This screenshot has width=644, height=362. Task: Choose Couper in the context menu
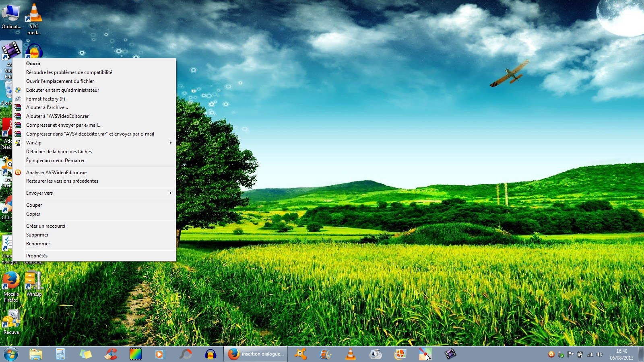[94, 205]
